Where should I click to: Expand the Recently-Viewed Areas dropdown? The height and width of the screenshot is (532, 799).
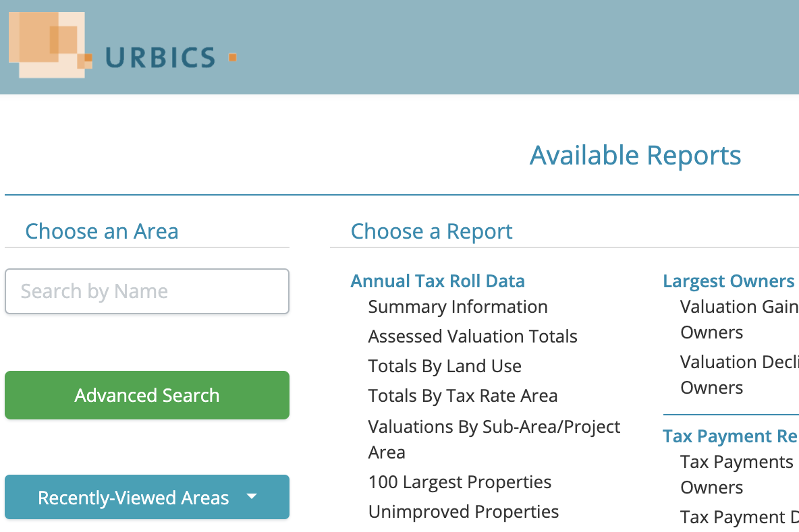point(147,498)
